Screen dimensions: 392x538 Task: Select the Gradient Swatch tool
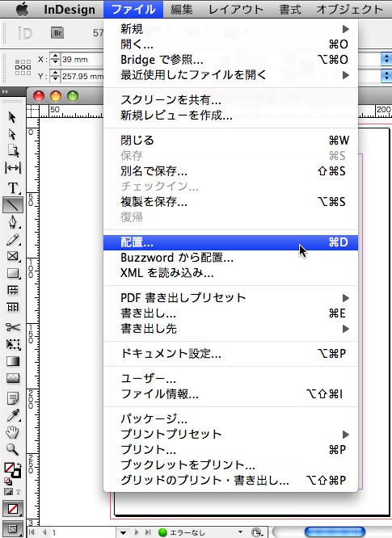13,361
